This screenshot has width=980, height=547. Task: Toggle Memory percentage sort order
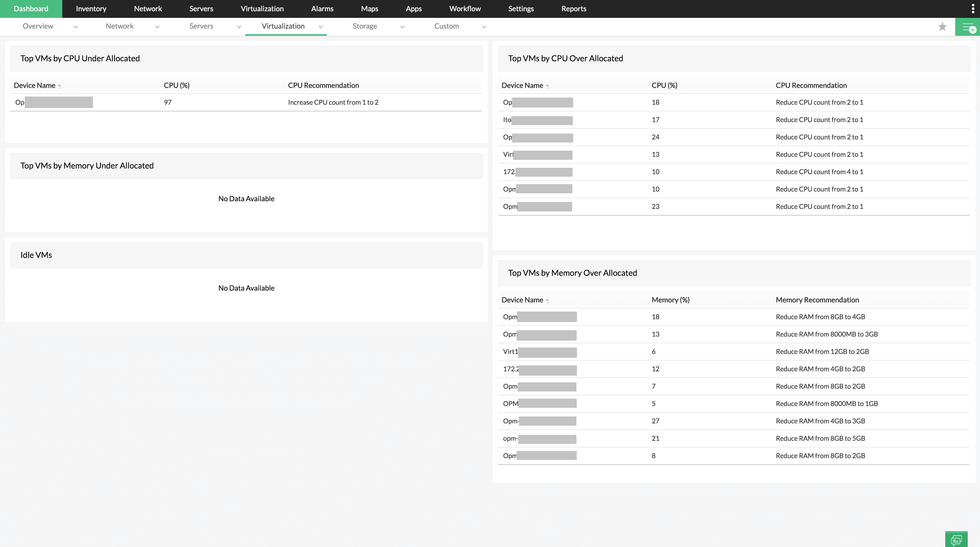(670, 299)
